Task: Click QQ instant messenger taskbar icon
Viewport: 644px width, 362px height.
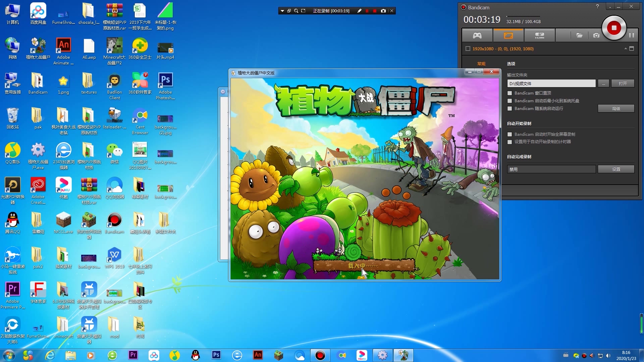Action: 196,355
